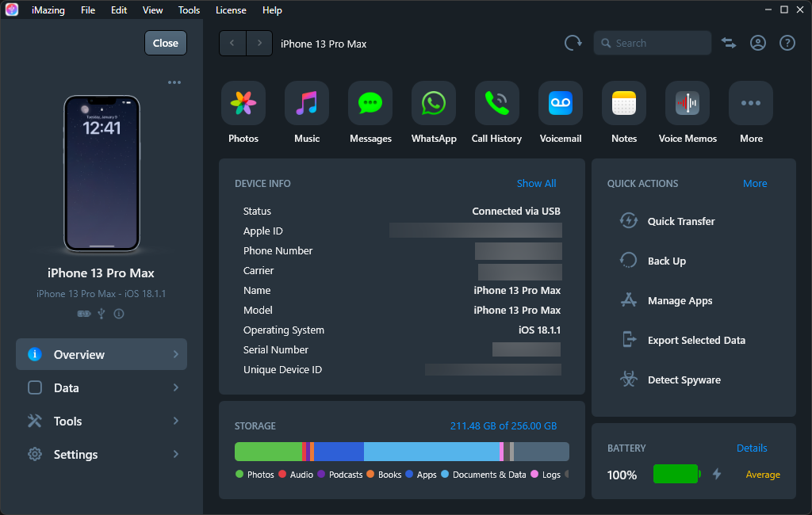
Task: Click the Podcasts storage legend entry
Action: [339, 475]
